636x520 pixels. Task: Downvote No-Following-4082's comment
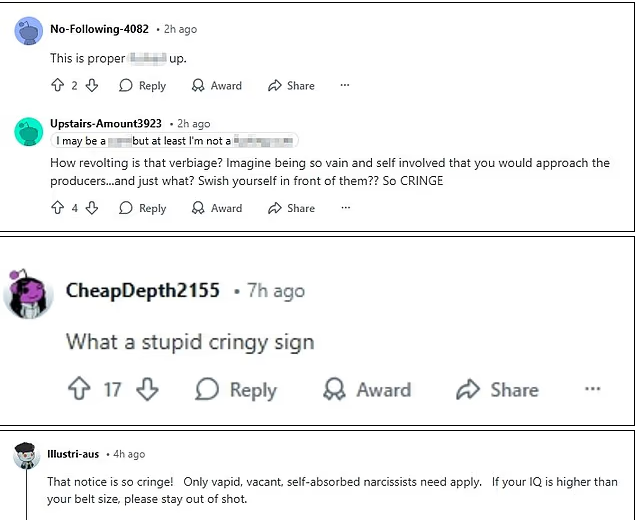point(92,86)
